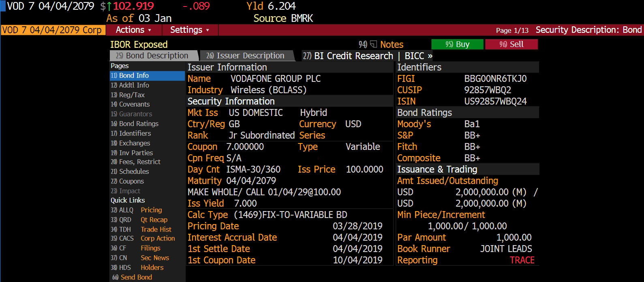
Task: Click the S&P rating label
Action: [x=405, y=135]
